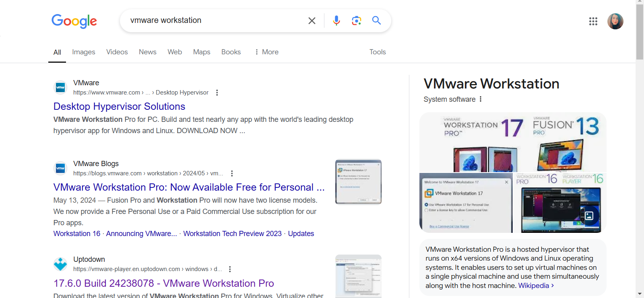Image resolution: width=644 pixels, height=298 pixels.
Task: Open options for the VMware Desktop Hypervisor result
Action: [x=217, y=92]
